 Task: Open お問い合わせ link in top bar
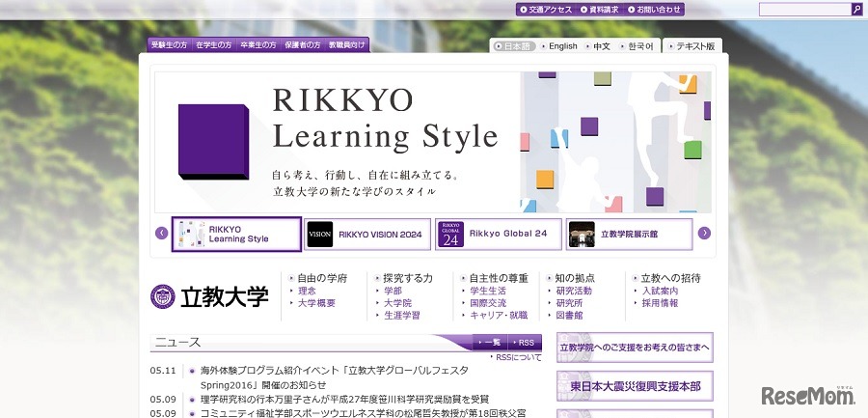click(x=653, y=10)
